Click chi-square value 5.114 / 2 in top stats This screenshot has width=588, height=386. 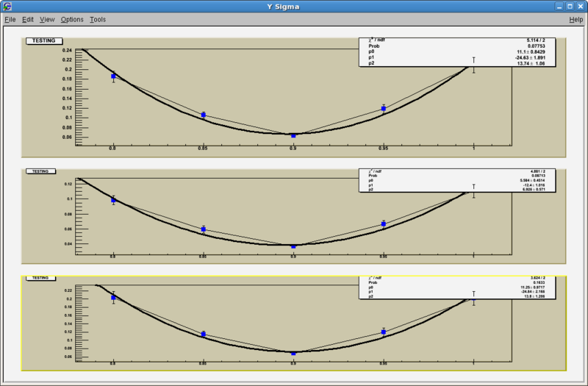pos(536,40)
